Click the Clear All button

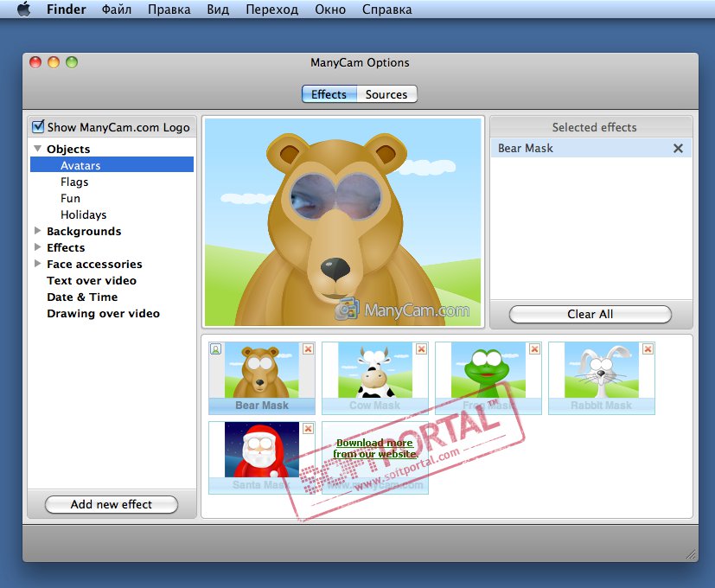click(590, 314)
